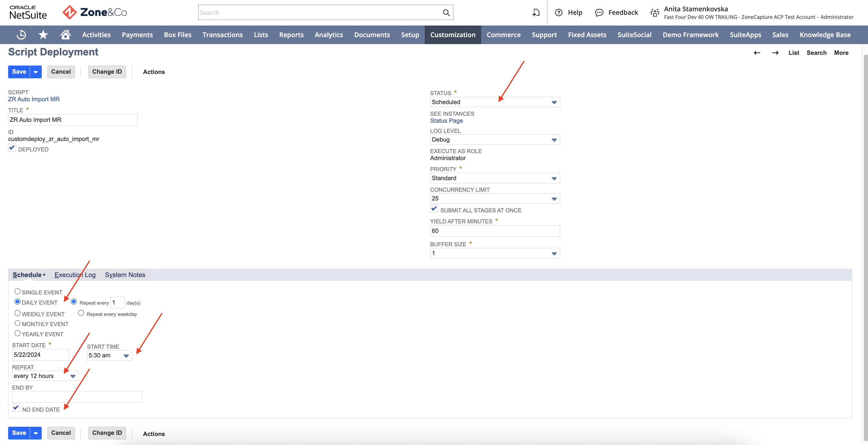Open the Recent Records clock icon
The height and width of the screenshot is (445, 868).
point(21,35)
